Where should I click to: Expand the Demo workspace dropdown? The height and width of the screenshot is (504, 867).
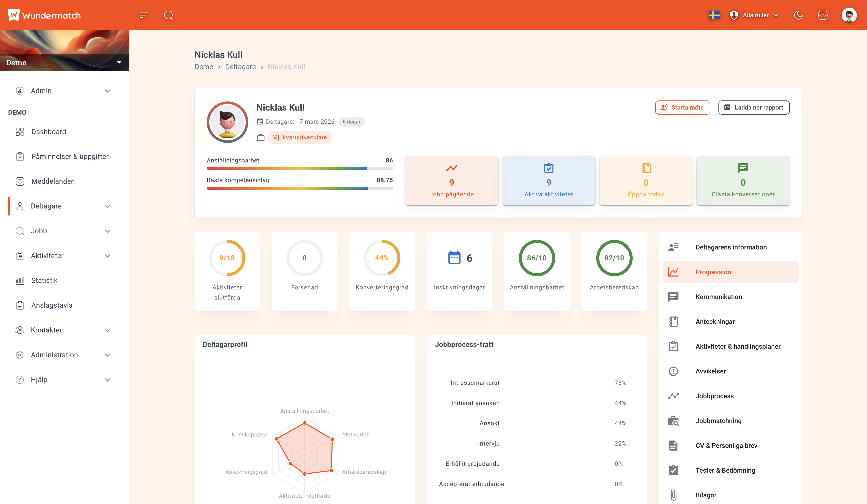[119, 62]
